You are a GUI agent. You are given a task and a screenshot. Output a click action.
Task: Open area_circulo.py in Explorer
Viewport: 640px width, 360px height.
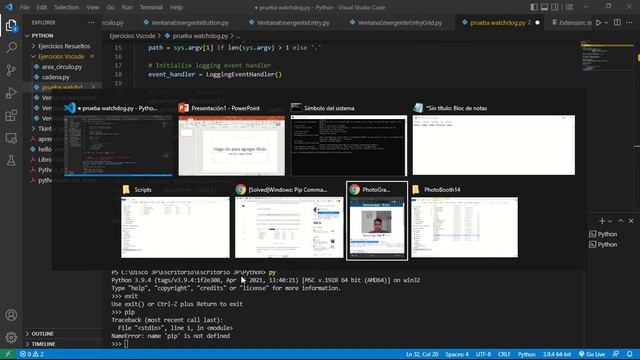coord(62,67)
